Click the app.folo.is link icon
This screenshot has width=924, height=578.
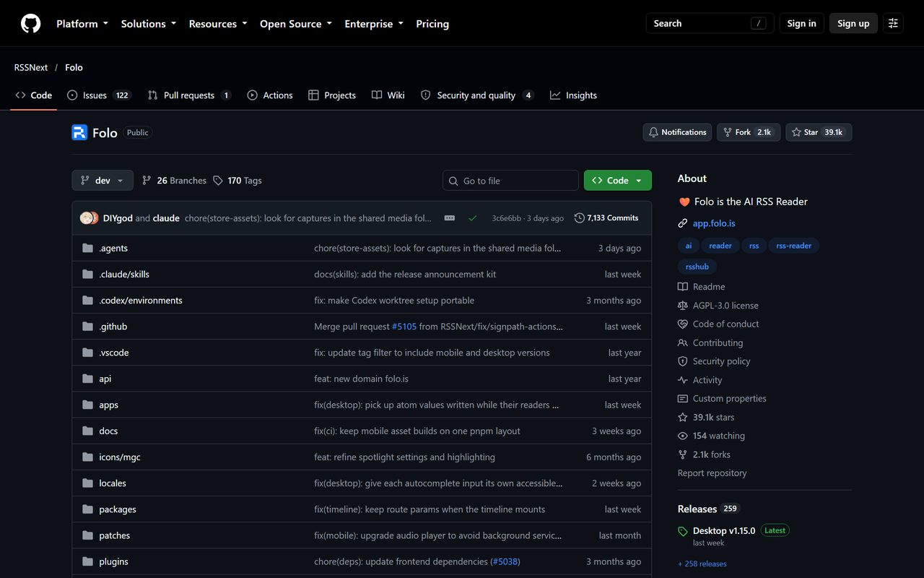click(x=683, y=223)
